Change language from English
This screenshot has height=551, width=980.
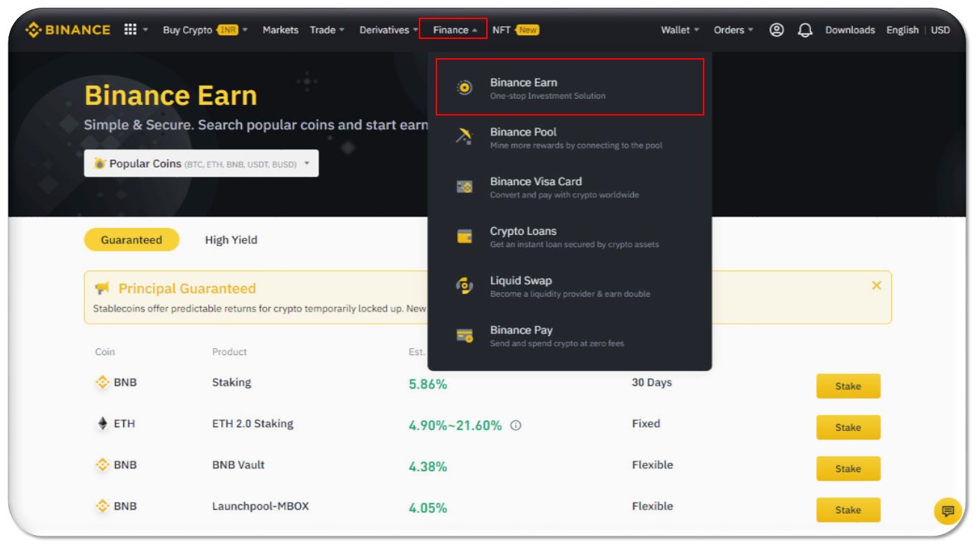pos(903,30)
